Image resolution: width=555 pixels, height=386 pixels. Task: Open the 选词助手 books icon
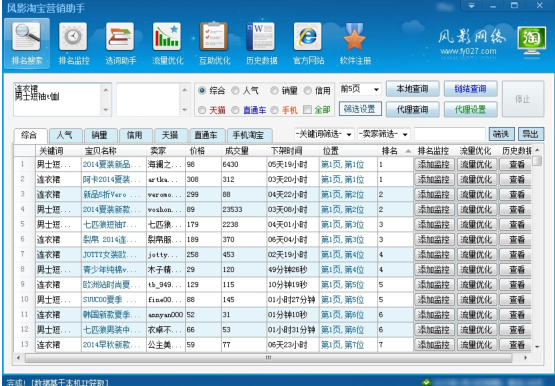[x=120, y=37]
